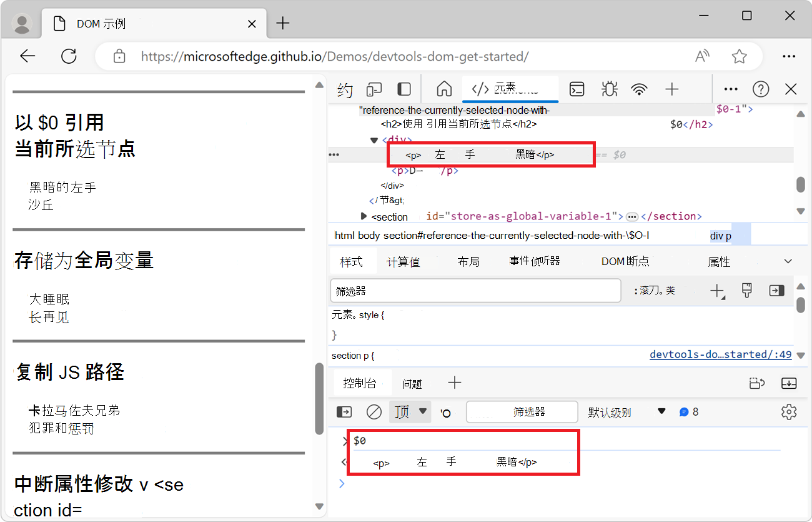
Task: Open the 属性 Properties tab
Action: click(x=720, y=262)
